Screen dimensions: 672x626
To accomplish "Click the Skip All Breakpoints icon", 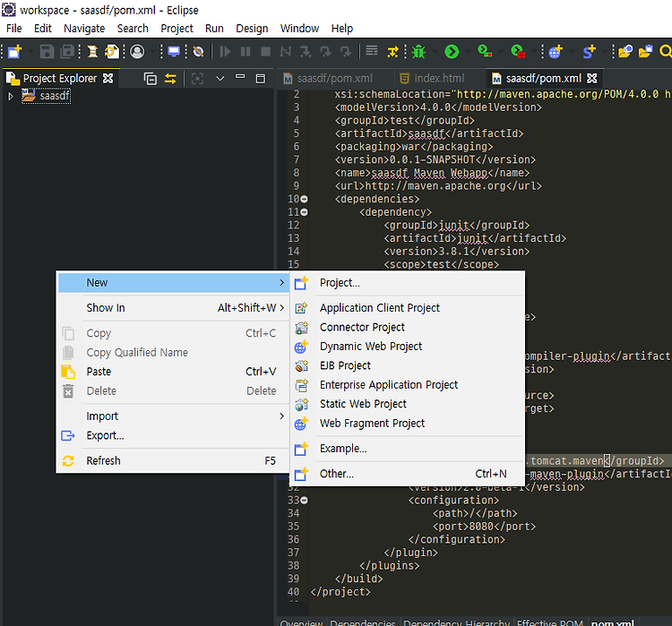I will click(198, 52).
